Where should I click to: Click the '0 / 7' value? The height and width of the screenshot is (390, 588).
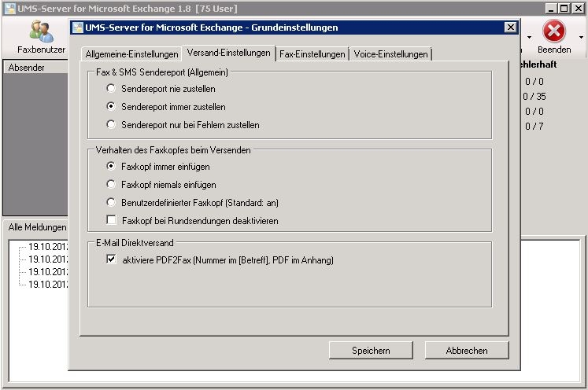534,127
